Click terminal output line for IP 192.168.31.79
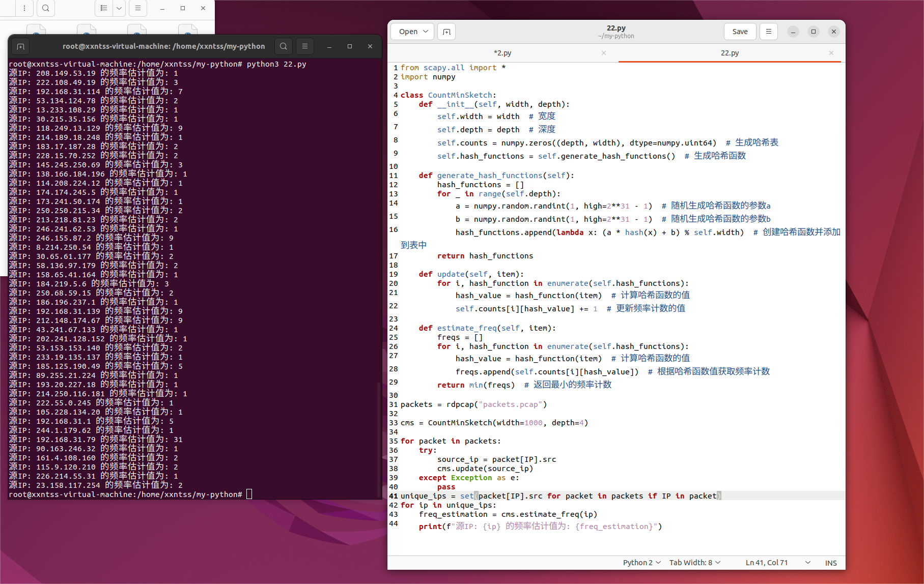Viewport: 924px width, 584px height. point(96,440)
